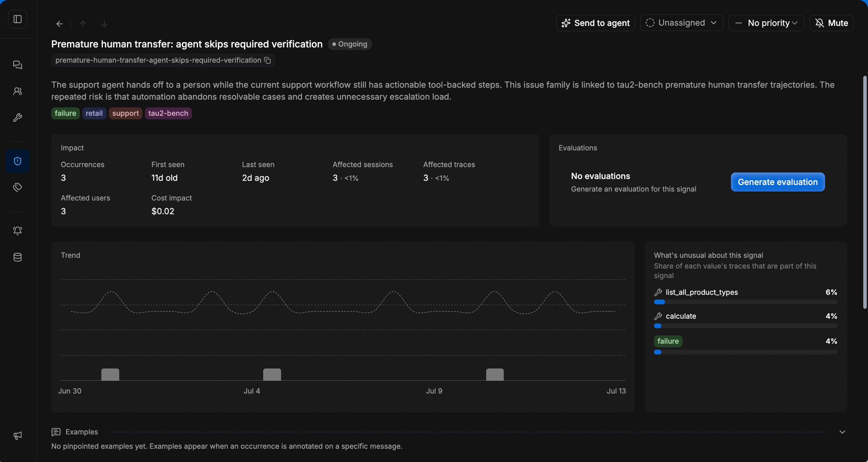868x462 pixels.
Task: Open the wrench tools icon in the sidebar
Action: 18,117
